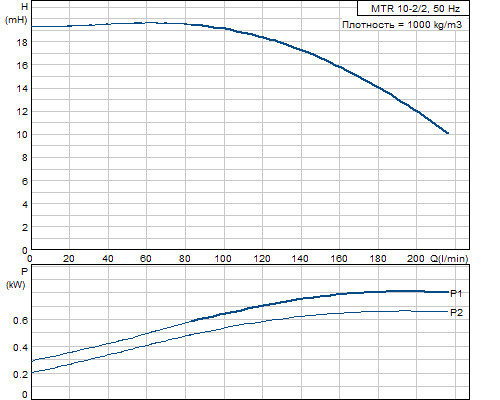Click the P1 curve label
The image size is (500, 400).
click(x=456, y=293)
